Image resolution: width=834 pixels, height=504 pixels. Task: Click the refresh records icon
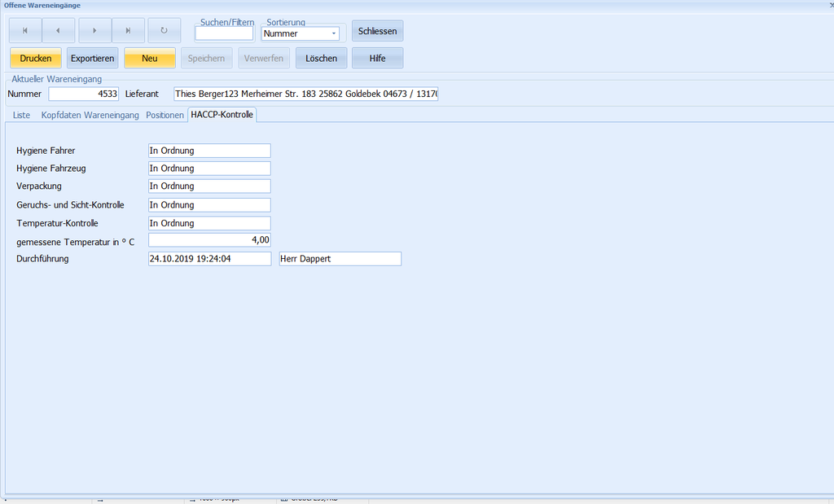[164, 30]
